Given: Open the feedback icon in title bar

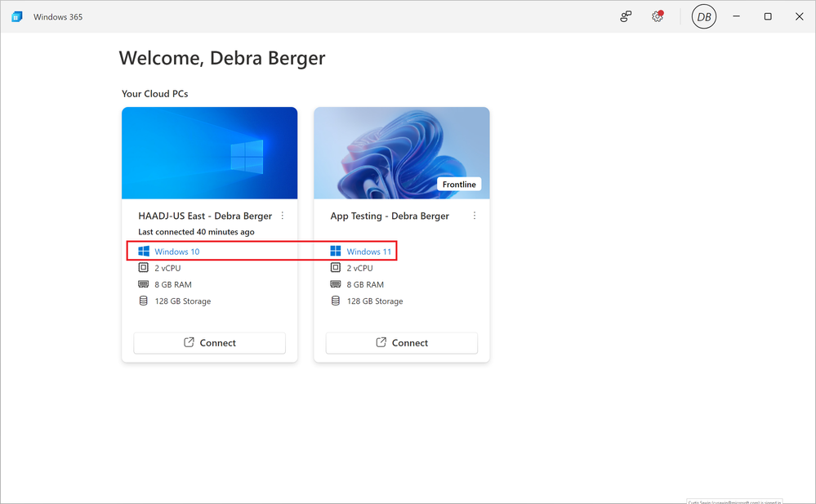Looking at the screenshot, I should [626, 16].
